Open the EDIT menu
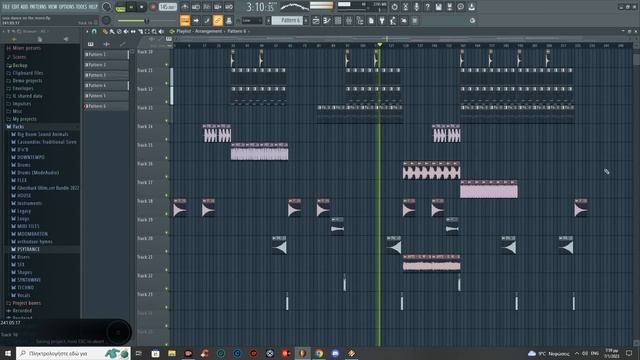 tap(16, 7)
